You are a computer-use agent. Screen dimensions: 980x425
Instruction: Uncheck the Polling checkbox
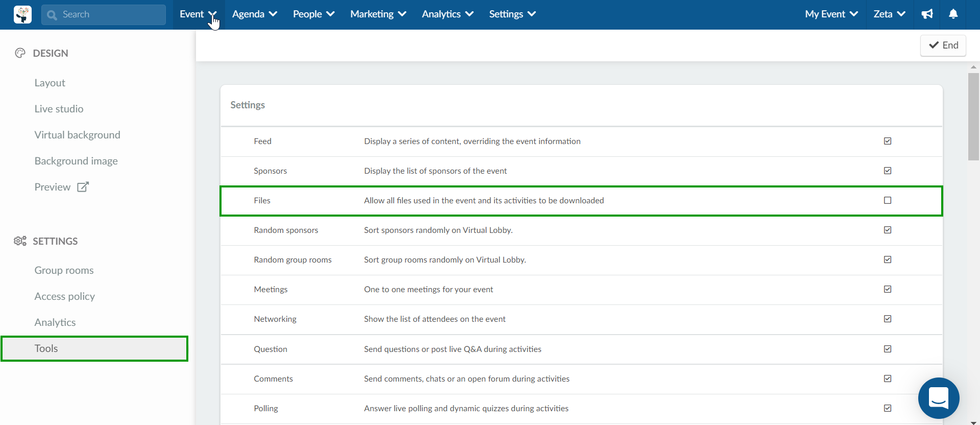[x=888, y=408]
